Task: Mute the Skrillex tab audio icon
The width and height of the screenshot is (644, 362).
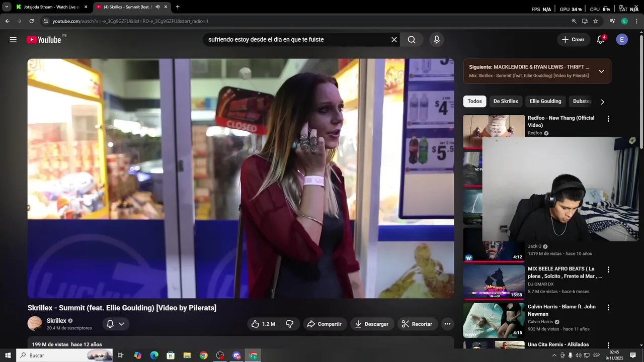Action: pyautogui.click(x=157, y=7)
